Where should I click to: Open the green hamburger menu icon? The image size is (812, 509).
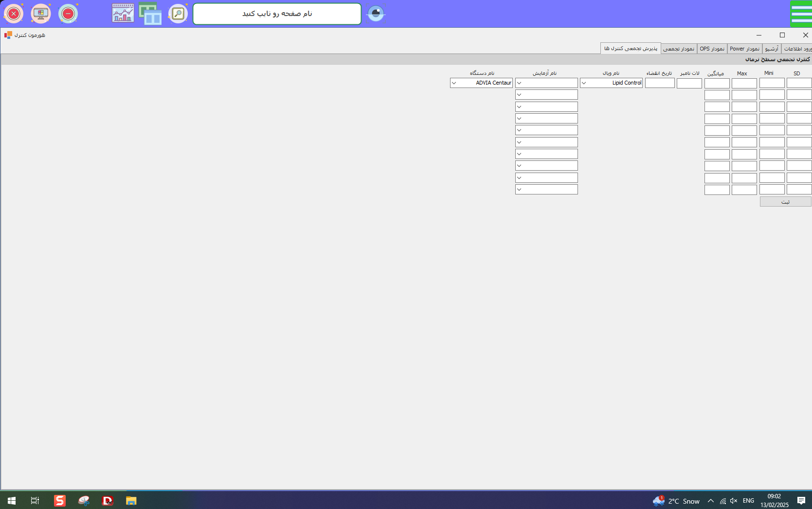(801, 14)
